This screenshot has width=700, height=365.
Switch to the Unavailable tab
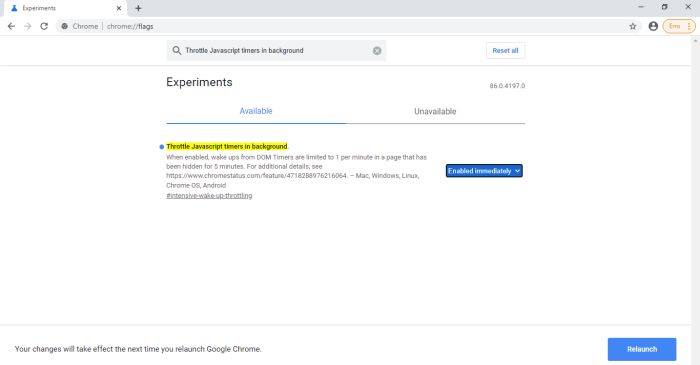click(x=435, y=111)
